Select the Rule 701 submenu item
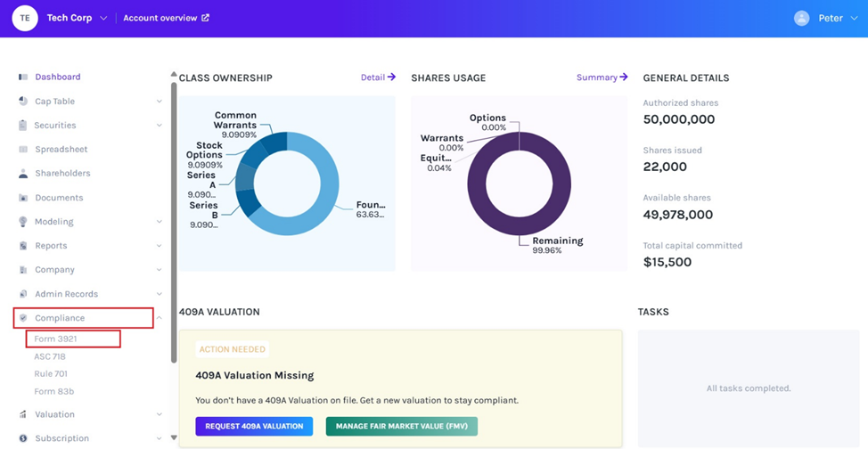The image size is (868, 449). click(51, 374)
